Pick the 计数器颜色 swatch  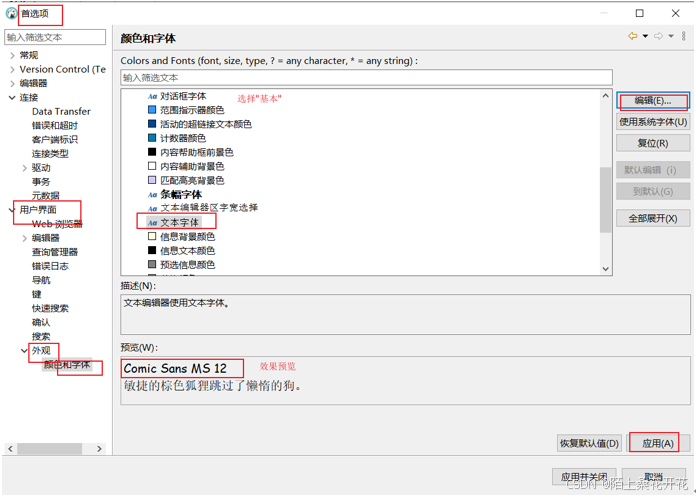point(152,138)
